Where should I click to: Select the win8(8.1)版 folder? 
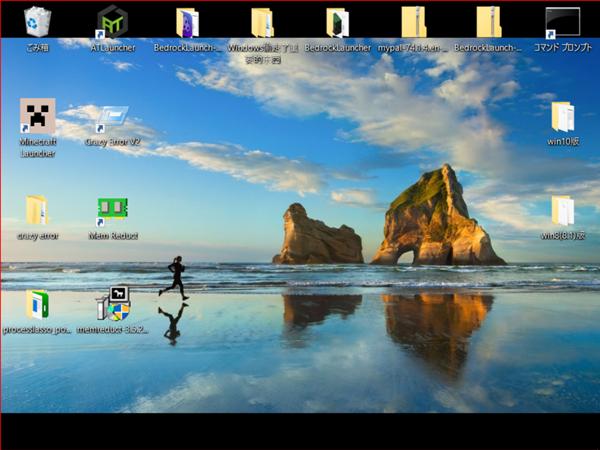click(x=563, y=210)
